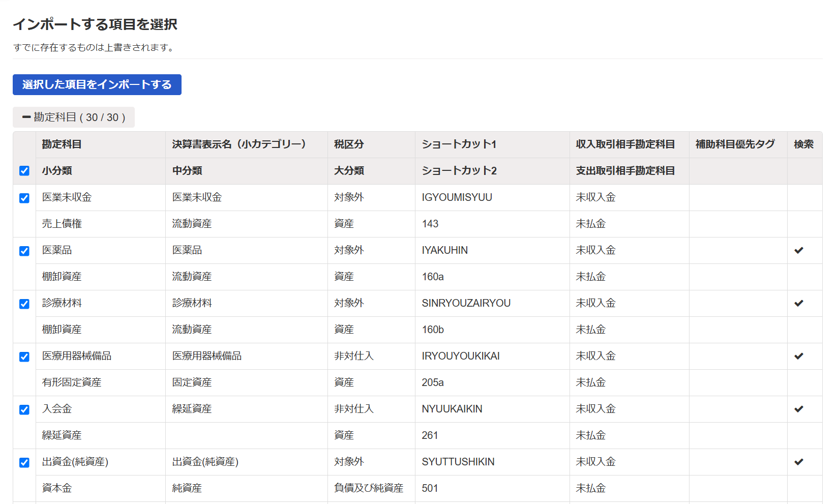Click the search checkmark in 出資金(純資産) row

pos(799,462)
